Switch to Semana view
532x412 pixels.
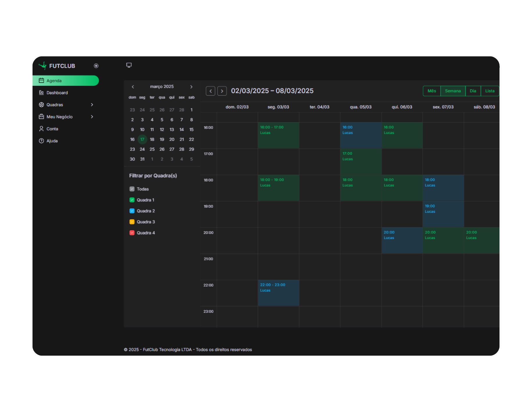click(453, 91)
